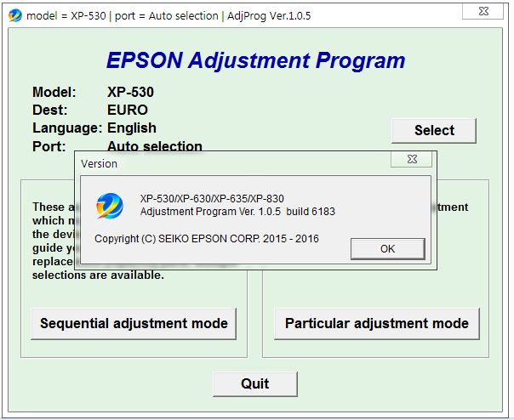Close the main AdjProg window
This screenshot has height=420, width=514.
pos(483,11)
